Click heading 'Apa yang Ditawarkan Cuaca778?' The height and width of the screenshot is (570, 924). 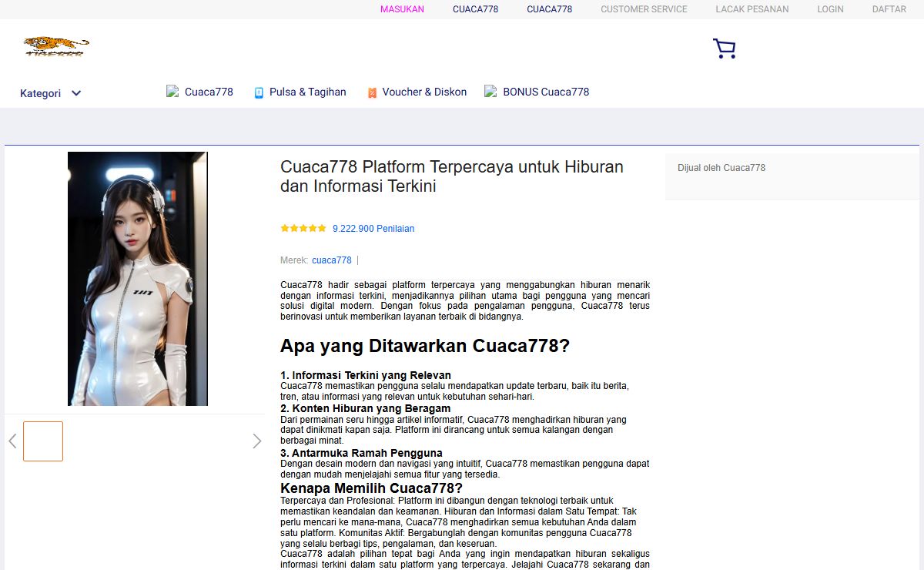click(x=425, y=346)
